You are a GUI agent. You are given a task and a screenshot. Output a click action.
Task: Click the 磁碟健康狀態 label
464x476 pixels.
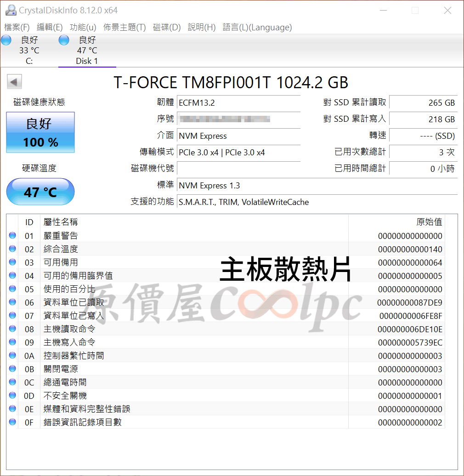[39, 102]
